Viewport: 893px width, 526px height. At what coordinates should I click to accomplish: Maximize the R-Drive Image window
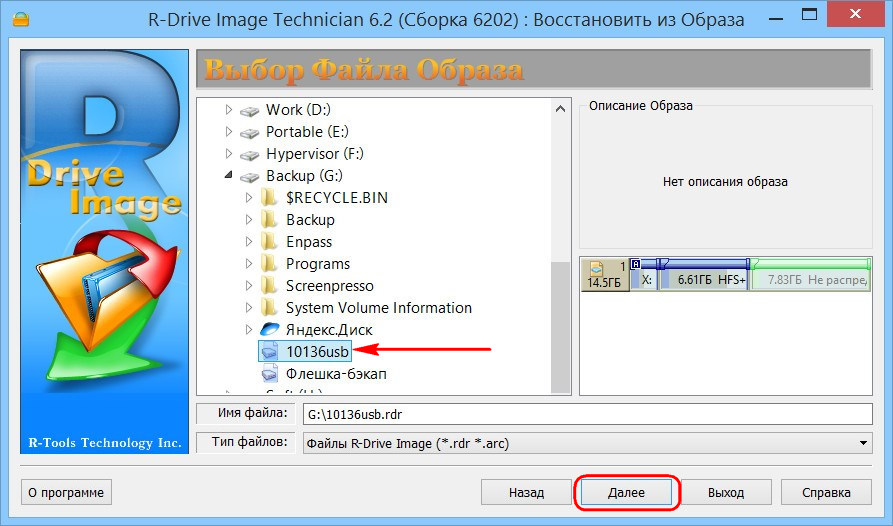[x=809, y=15]
